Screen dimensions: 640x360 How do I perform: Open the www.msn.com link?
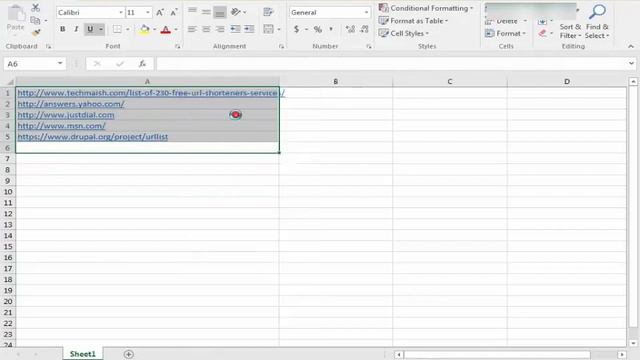pos(61,126)
